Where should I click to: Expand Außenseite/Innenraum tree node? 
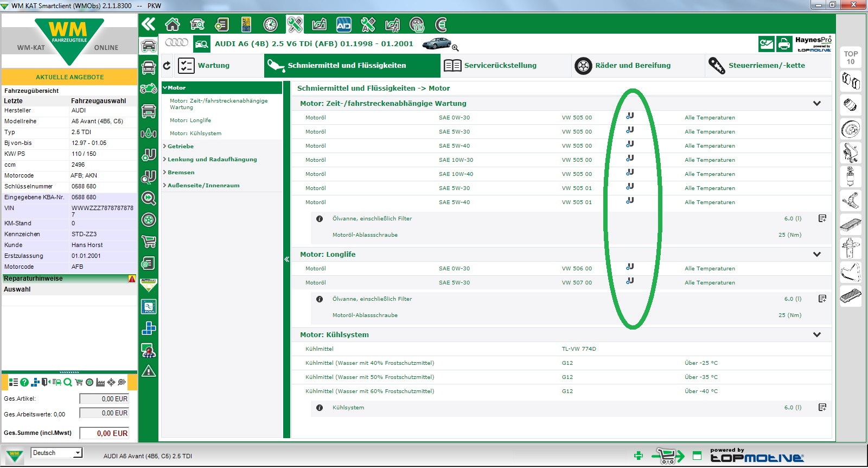pyautogui.click(x=164, y=185)
